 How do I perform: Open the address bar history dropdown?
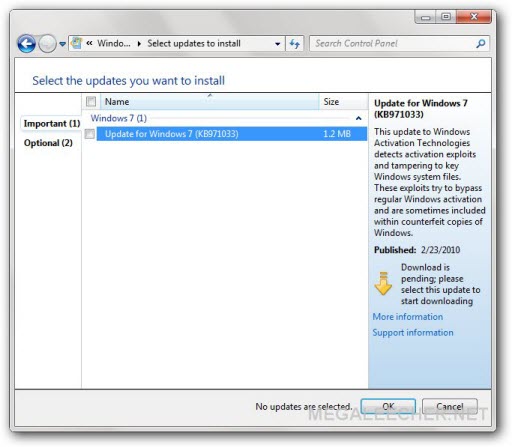click(x=277, y=44)
